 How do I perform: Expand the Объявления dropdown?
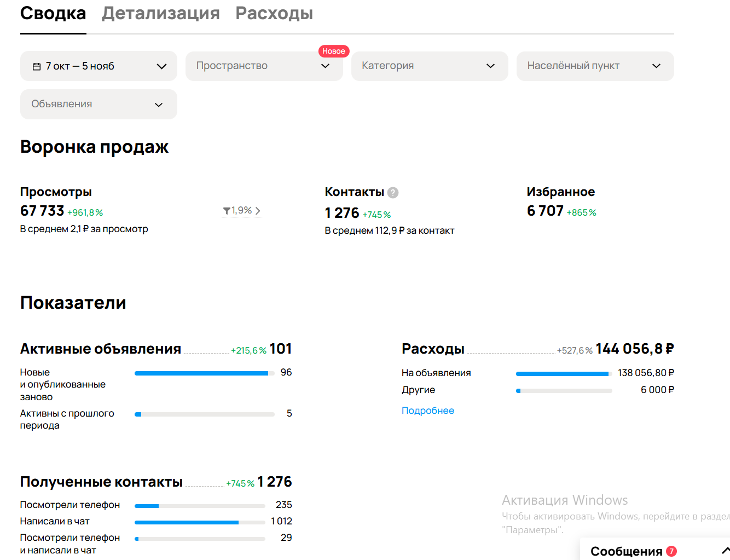99,104
